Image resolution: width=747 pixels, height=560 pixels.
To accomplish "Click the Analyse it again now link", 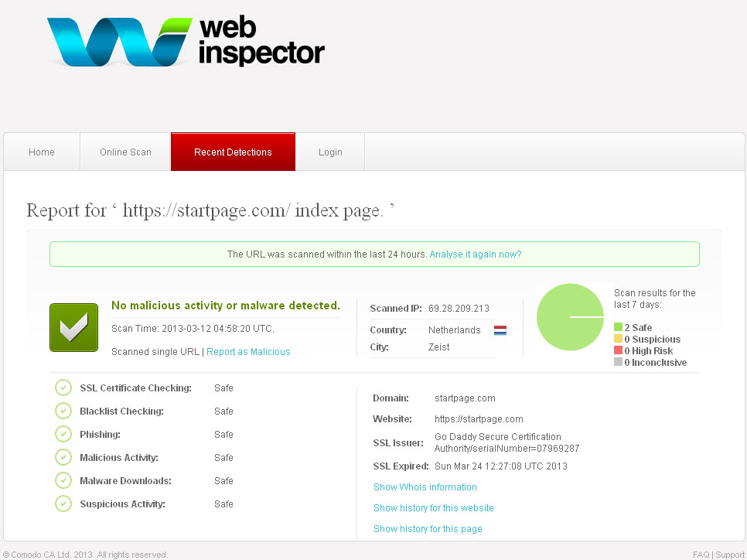I will [476, 254].
